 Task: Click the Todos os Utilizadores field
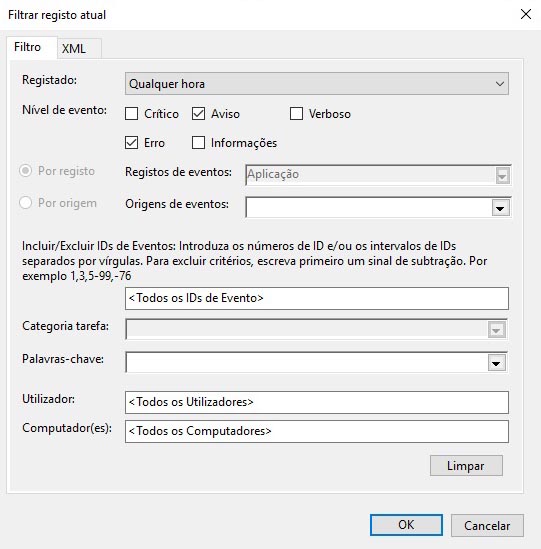[317, 402]
